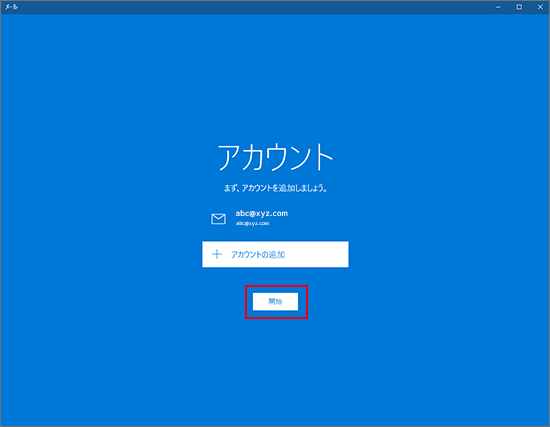Click the plus icon in アカウントの追加
This screenshot has width=550, height=427.
217,254
